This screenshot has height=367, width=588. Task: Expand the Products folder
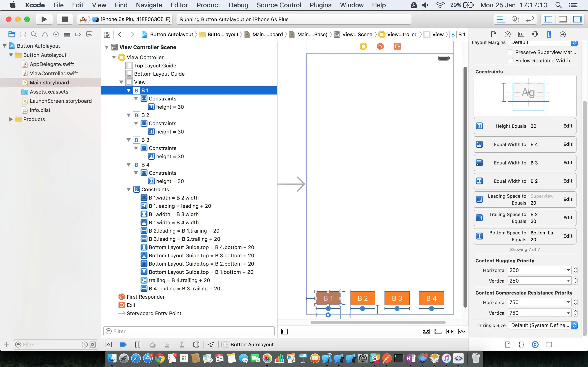11,119
